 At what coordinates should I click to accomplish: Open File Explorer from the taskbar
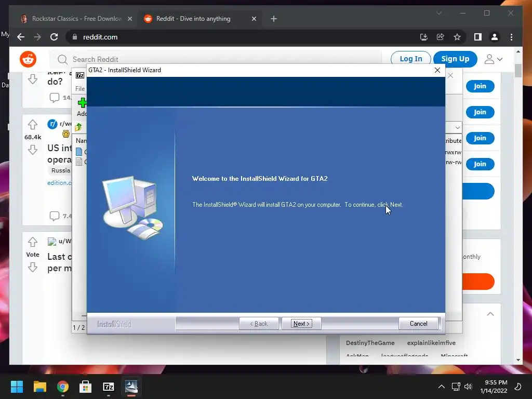click(x=39, y=387)
